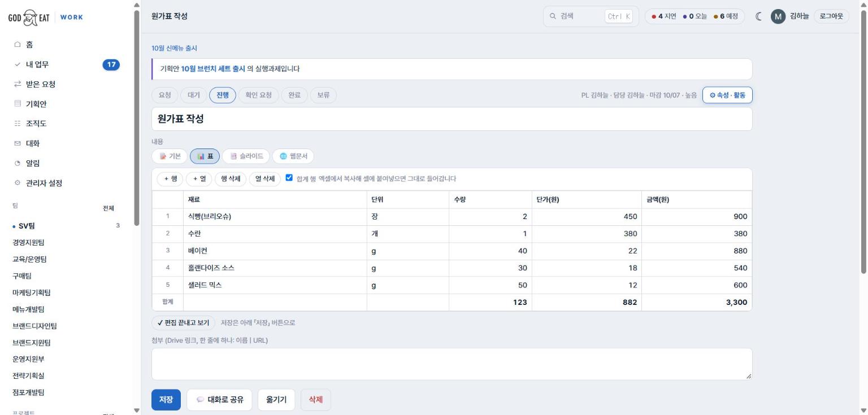868x415 pixels.
Task: Add a column with + 열
Action: (x=199, y=179)
